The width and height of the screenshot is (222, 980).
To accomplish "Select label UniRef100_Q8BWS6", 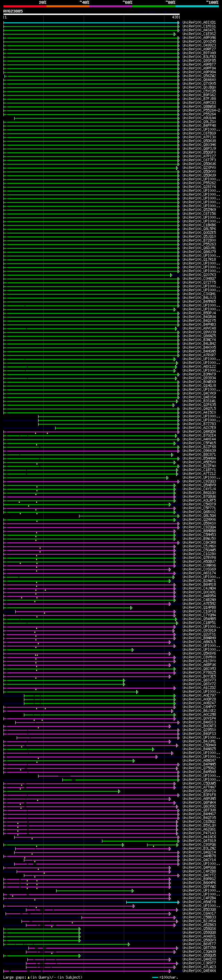I will pos(199,107).
